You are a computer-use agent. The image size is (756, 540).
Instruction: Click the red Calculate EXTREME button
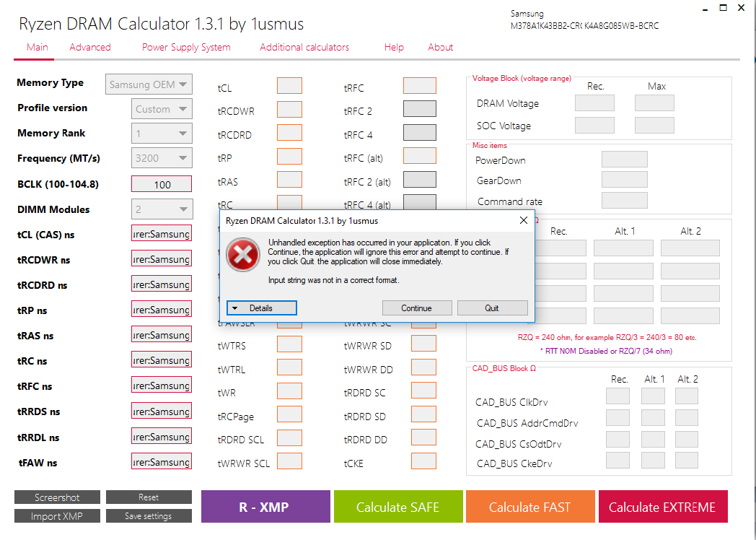(x=663, y=507)
